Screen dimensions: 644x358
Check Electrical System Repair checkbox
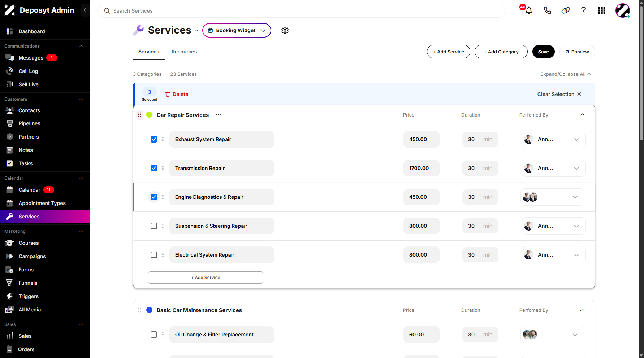154,255
